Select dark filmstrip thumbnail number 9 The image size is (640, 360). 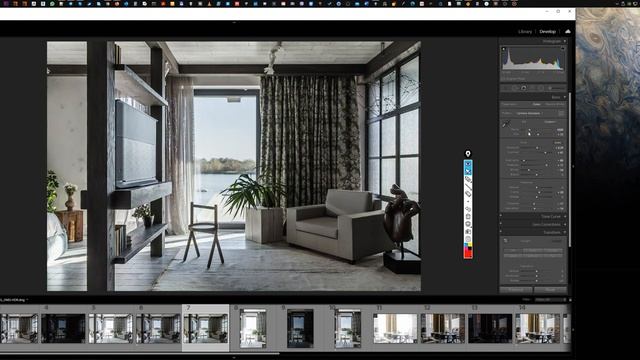300,328
